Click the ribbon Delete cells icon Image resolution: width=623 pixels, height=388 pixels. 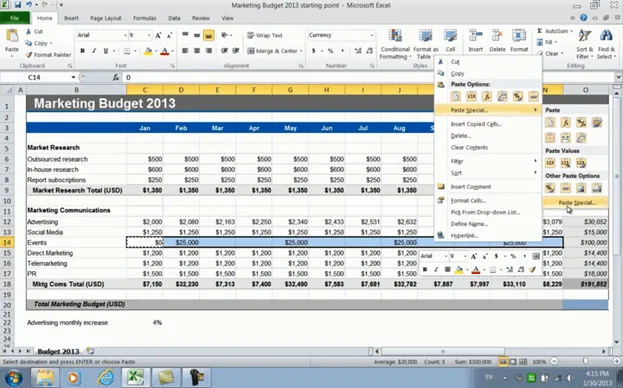click(x=497, y=36)
